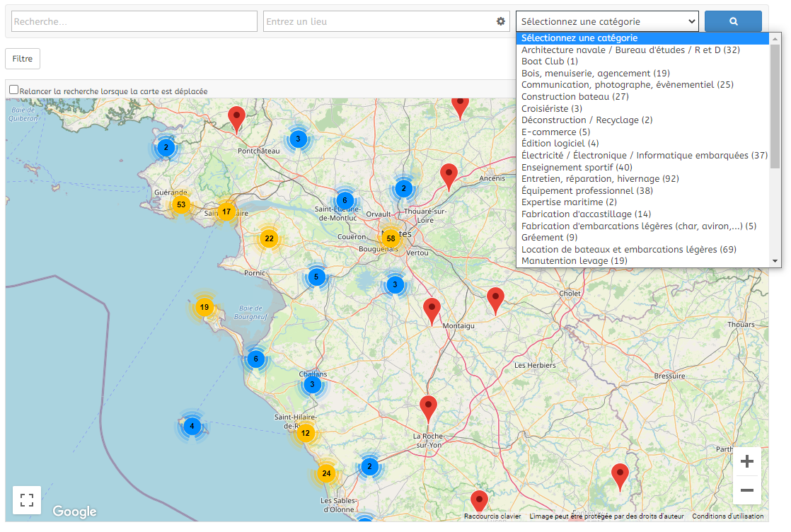The width and height of the screenshot is (791, 532).
Task: Collapse the category select dropdown
Action: tap(606, 21)
